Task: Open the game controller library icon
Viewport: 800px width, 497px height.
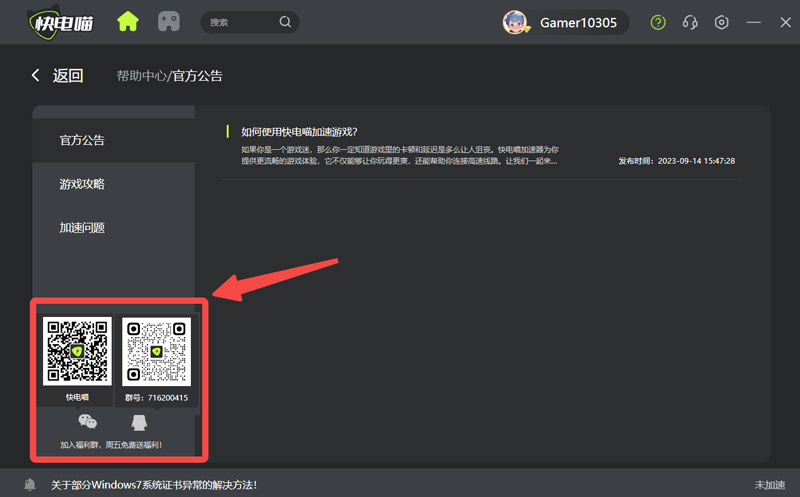Action: pyautogui.click(x=169, y=22)
